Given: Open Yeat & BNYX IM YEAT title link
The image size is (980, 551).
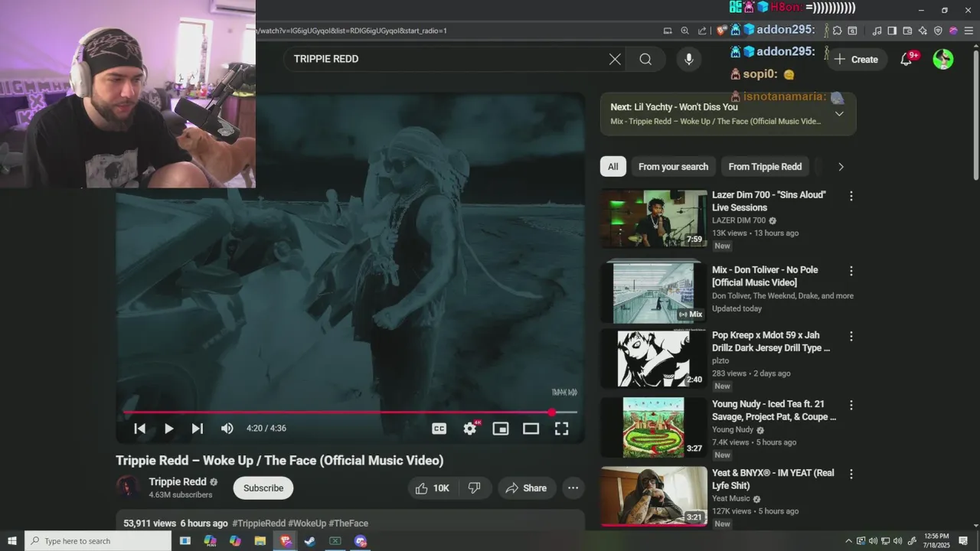Looking at the screenshot, I should click(773, 479).
